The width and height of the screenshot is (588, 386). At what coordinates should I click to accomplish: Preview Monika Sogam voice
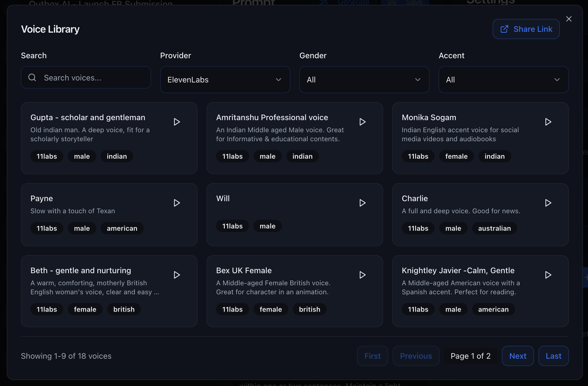[x=548, y=122]
